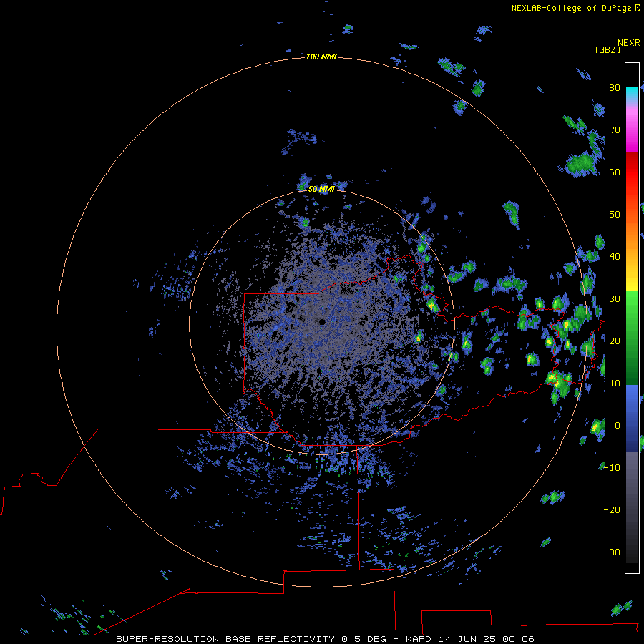Click the radar site center black dot
The width and height of the screenshot is (644, 644).
click(322, 322)
